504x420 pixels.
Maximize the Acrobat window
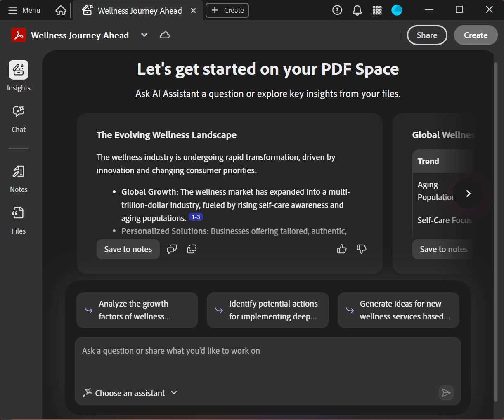tap(459, 10)
